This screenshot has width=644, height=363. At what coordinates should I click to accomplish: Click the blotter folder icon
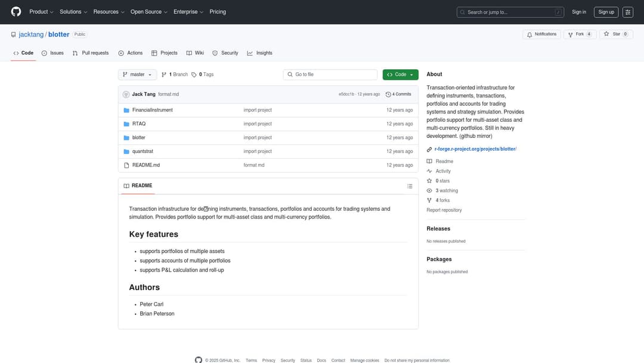pos(126,138)
